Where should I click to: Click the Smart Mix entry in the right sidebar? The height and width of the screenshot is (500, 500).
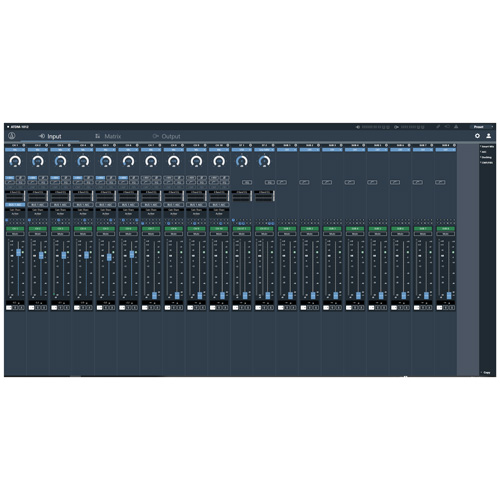click(x=487, y=146)
